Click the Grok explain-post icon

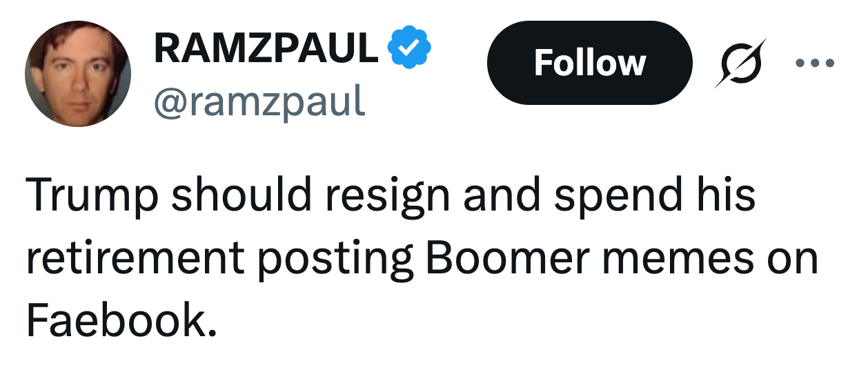click(740, 63)
